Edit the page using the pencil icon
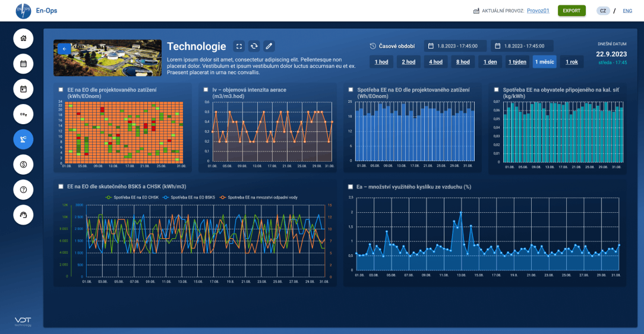Screen dimensions: 644x334 pos(269,46)
